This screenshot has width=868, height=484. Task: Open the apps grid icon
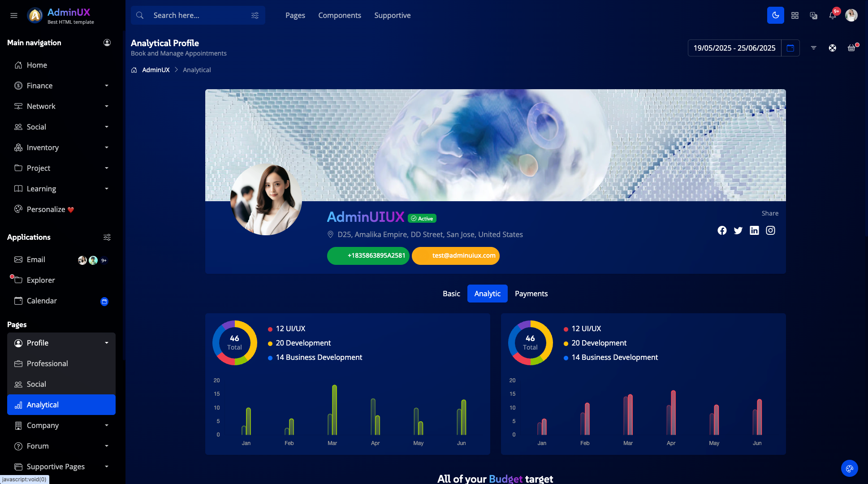[x=795, y=15]
